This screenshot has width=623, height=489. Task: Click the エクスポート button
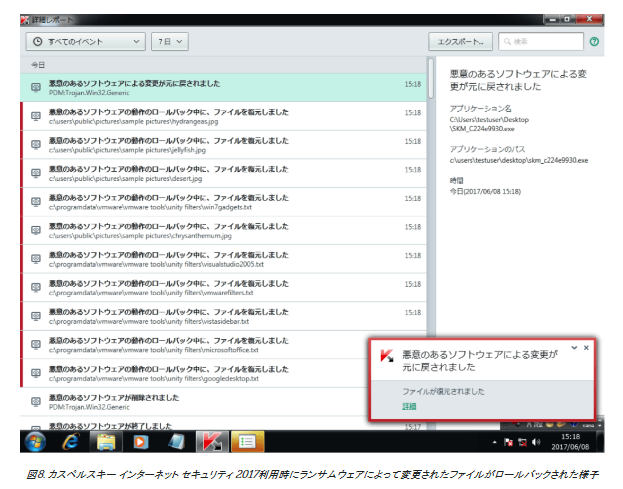460,42
